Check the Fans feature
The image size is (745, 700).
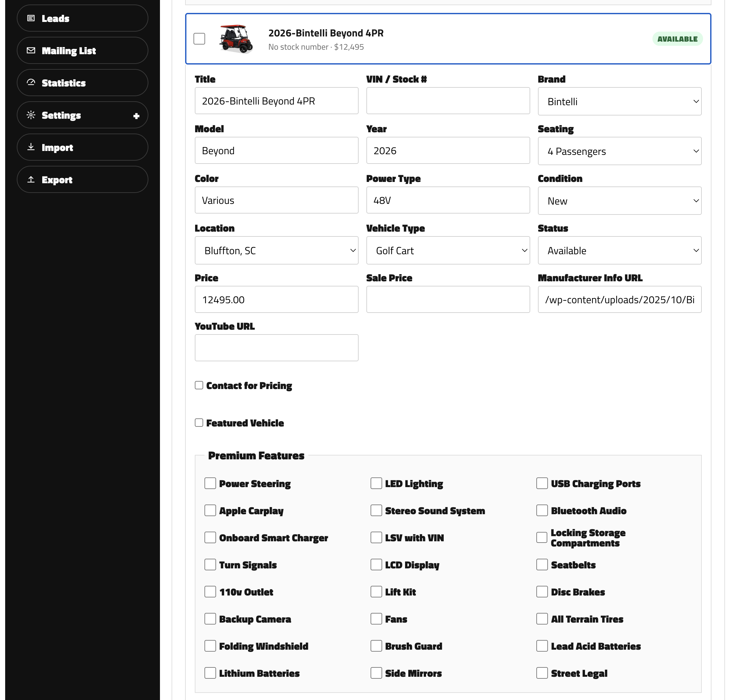coord(376,619)
